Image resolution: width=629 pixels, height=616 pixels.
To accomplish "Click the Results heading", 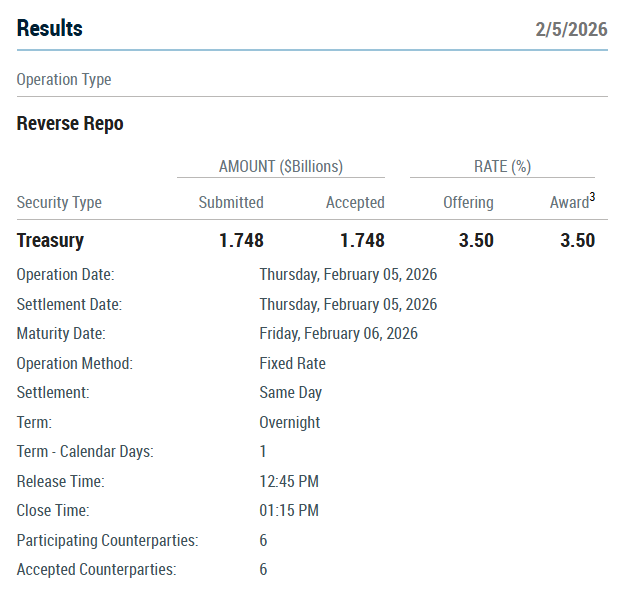I will pyautogui.click(x=50, y=29).
